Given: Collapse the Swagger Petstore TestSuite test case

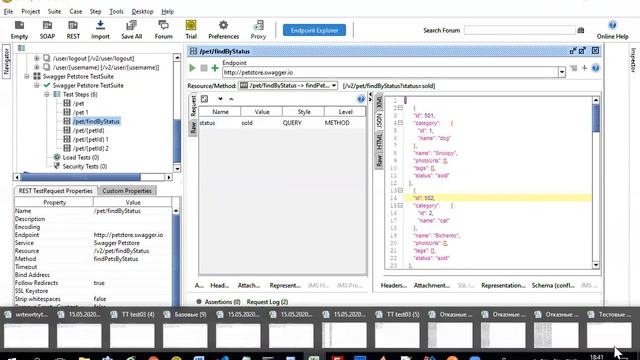Looking at the screenshot, I should tap(37, 85).
